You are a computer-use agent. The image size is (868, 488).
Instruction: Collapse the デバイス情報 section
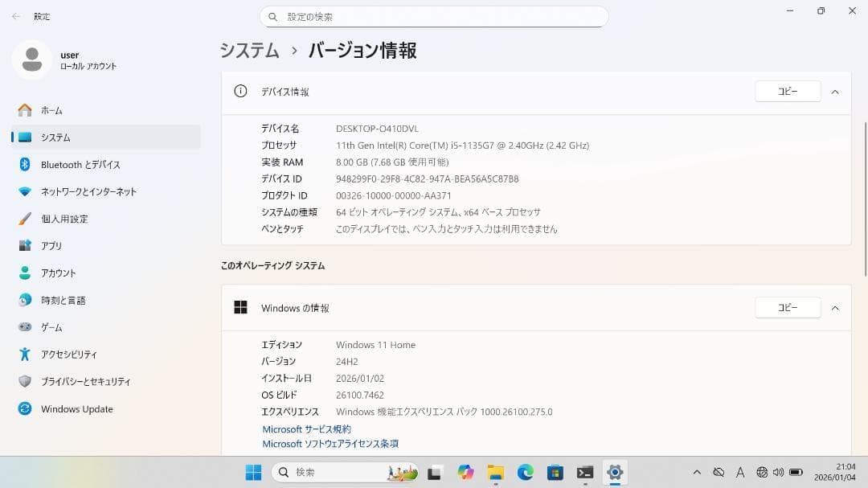835,91
